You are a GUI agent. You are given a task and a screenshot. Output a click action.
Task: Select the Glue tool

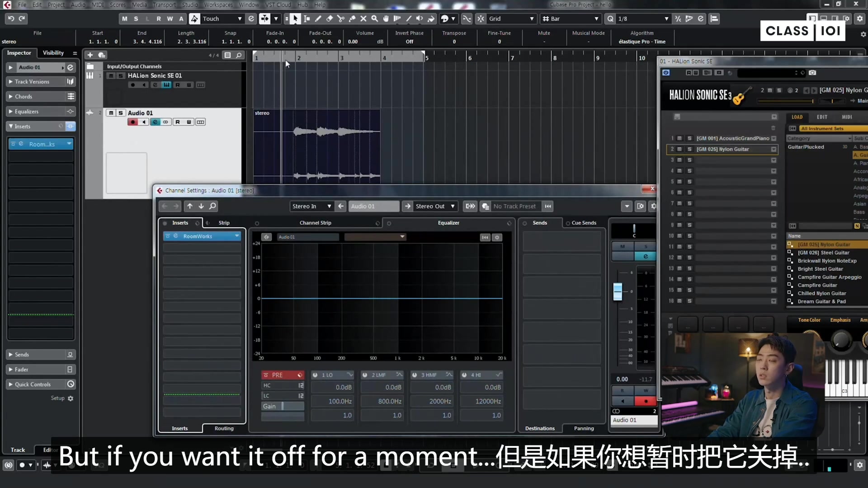(352, 19)
